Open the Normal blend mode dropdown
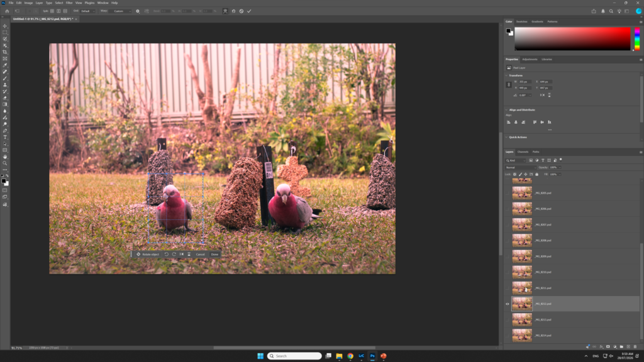The image size is (644, 362). click(520, 167)
